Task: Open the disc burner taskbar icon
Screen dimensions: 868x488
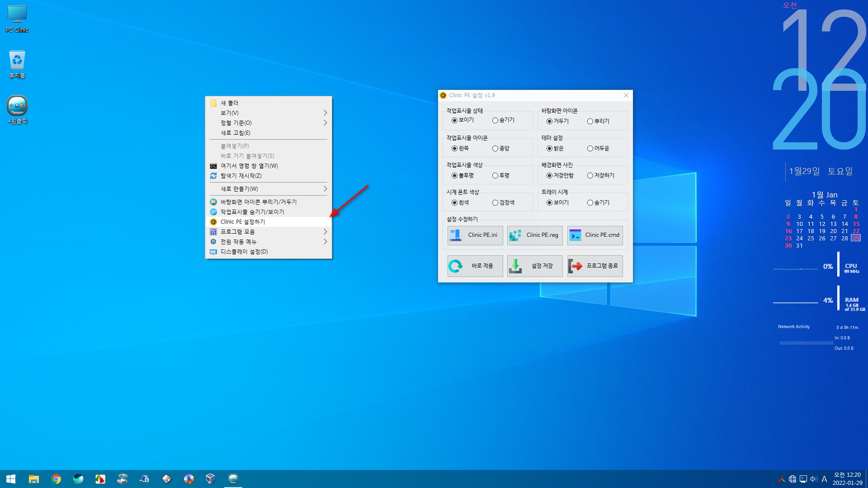Action: [x=189, y=479]
